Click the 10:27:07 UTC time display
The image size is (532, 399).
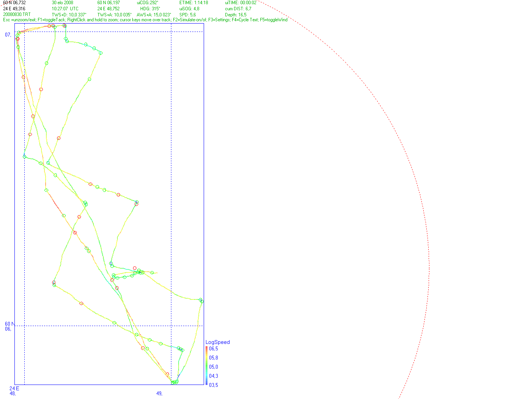[65, 9]
